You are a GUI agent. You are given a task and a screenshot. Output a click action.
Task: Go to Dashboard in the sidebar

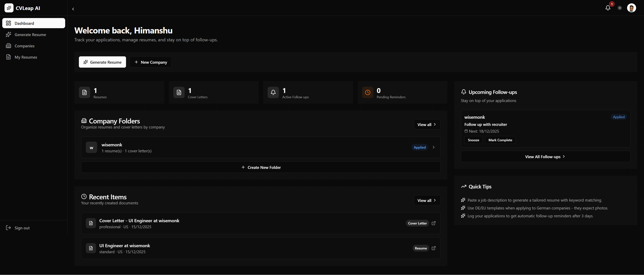(x=34, y=23)
